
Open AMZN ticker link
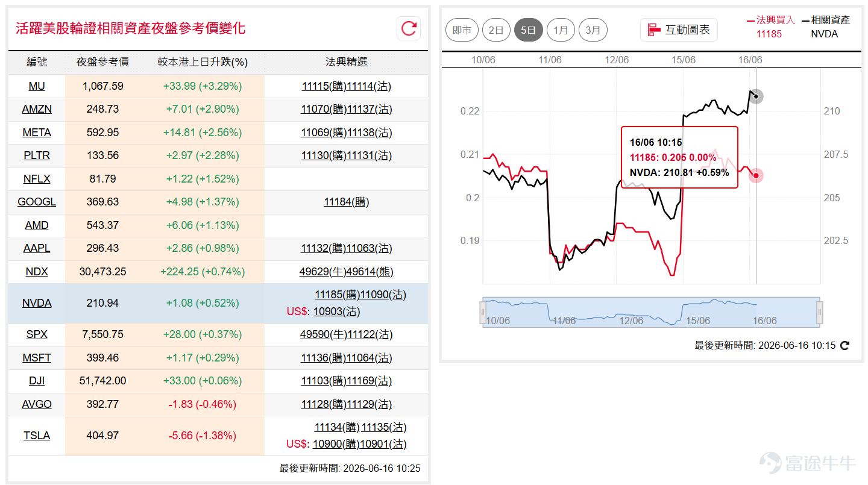pyautogui.click(x=37, y=109)
